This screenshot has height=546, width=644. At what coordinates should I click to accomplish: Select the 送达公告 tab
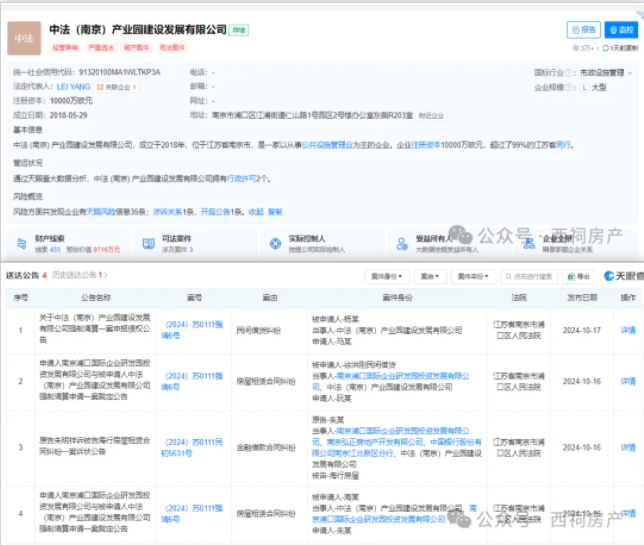click(24, 274)
